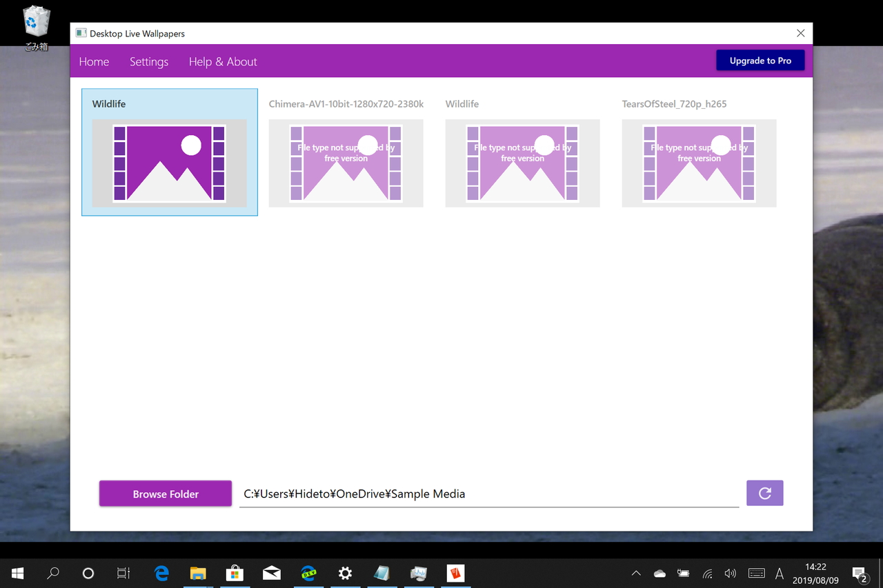Open the Action Center notifications icon
Image resolution: width=883 pixels, height=588 pixels.
point(860,574)
